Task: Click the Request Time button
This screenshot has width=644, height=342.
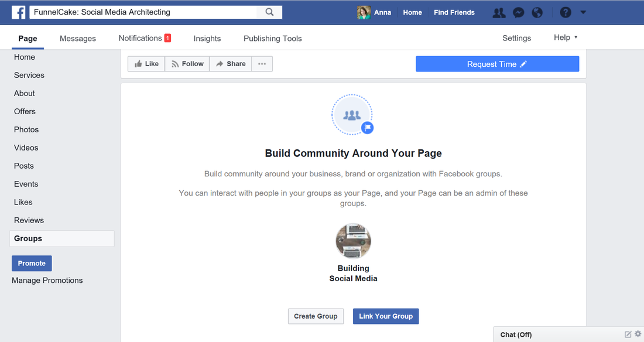Action: [498, 64]
